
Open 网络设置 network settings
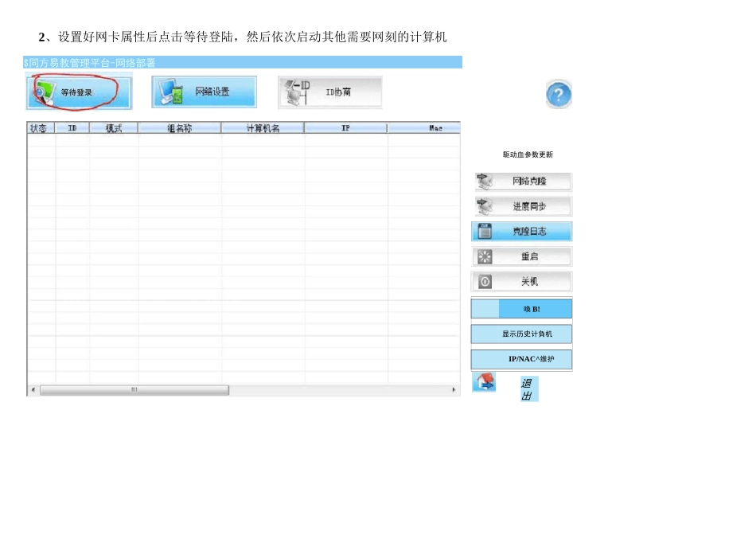(x=204, y=92)
